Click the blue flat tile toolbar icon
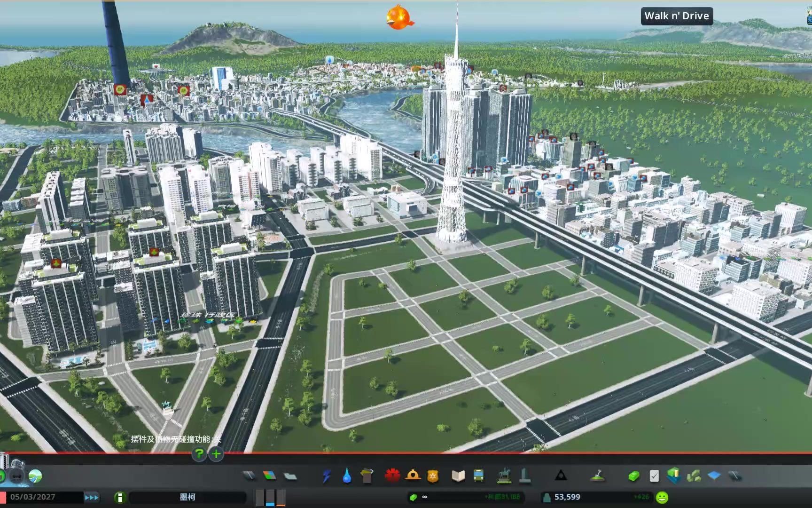Screen dimensions: 812x508 (x=714, y=476)
